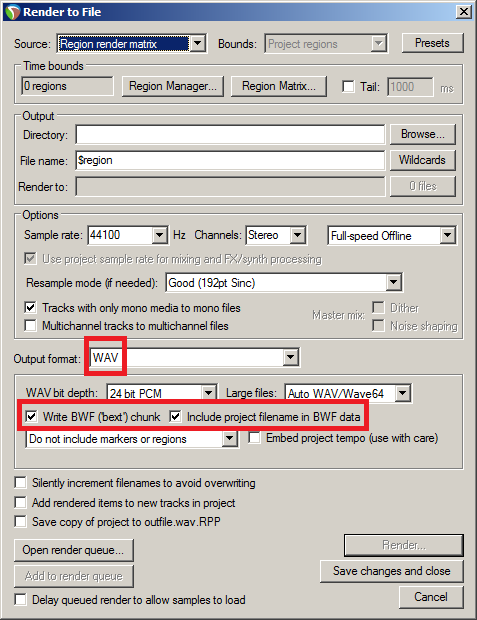
Task: Enable the Tail checkbox
Action: click(x=348, y=86)
